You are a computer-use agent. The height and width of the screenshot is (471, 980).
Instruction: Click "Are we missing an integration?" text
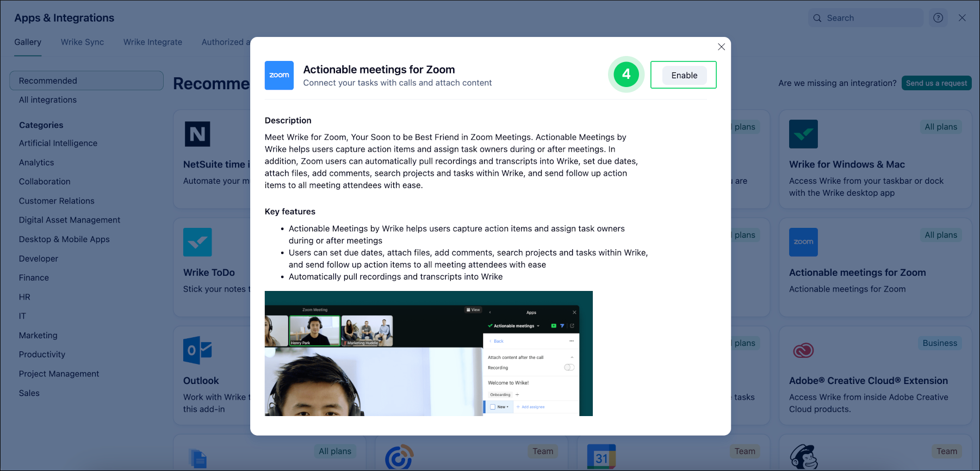pyautogui.click(x=838, y=83)
